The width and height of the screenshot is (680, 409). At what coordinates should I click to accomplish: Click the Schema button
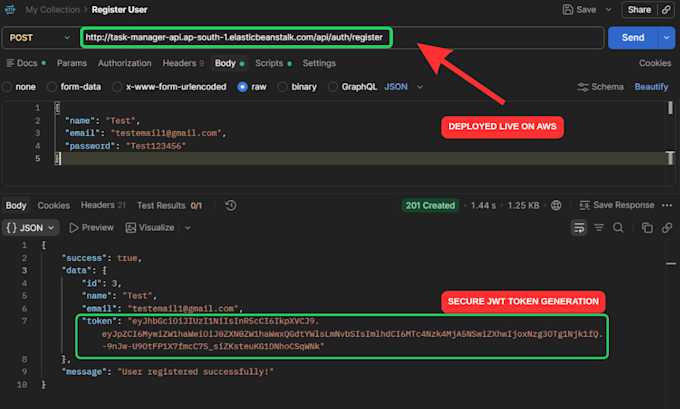600,87
